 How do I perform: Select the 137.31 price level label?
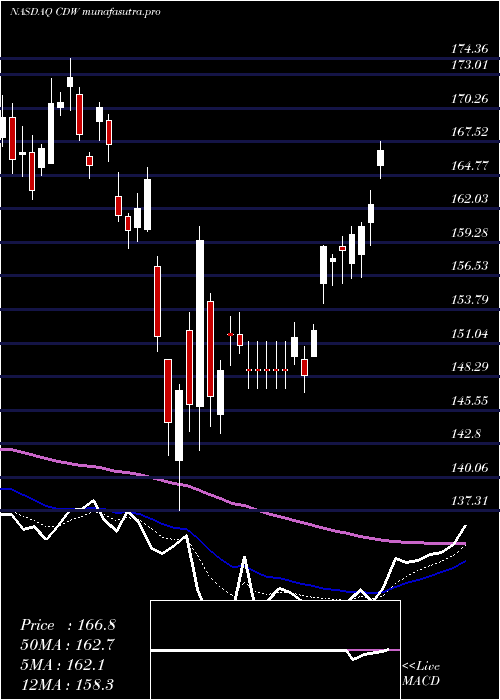(x=469, y=501)
